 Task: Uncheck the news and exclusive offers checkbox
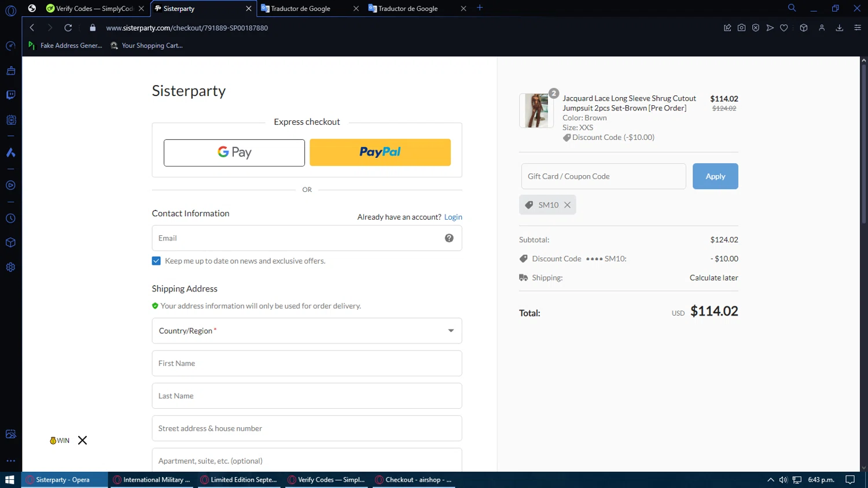coord(156,261)
